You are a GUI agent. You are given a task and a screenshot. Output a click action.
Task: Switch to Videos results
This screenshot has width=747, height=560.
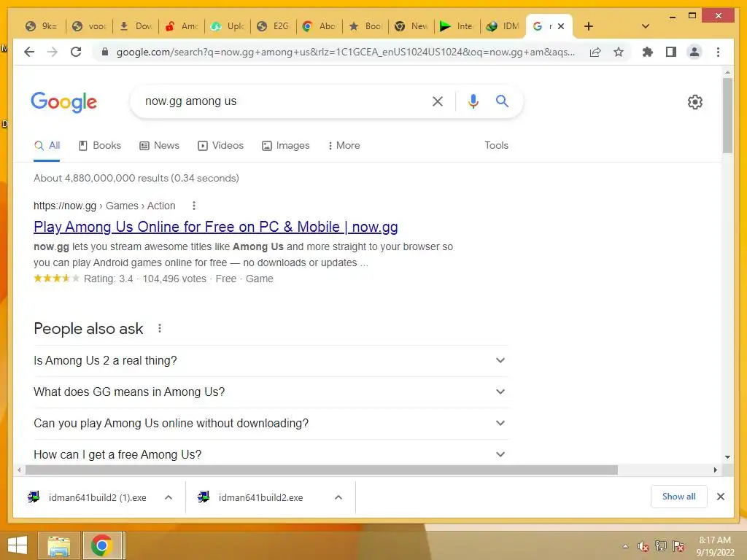220,145
